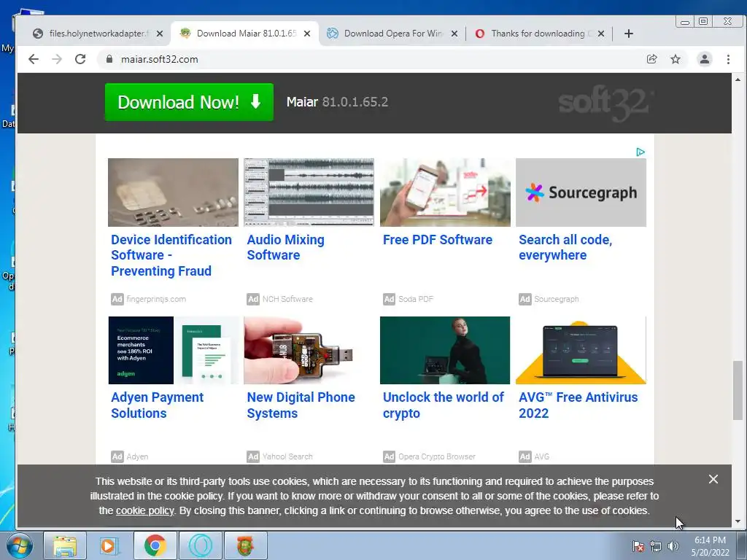Screen dimensions: 747x560
Task: Close the Download Maiar tab
Action: (x=307, y=34)
